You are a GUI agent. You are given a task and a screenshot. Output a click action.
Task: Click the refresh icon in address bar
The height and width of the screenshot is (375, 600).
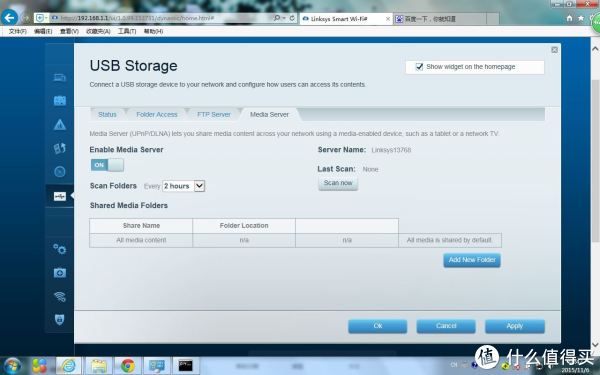point(292,18)
